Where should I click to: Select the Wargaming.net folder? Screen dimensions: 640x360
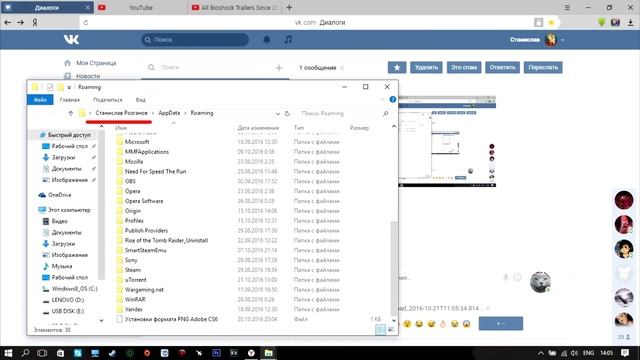tap(144, 290)
